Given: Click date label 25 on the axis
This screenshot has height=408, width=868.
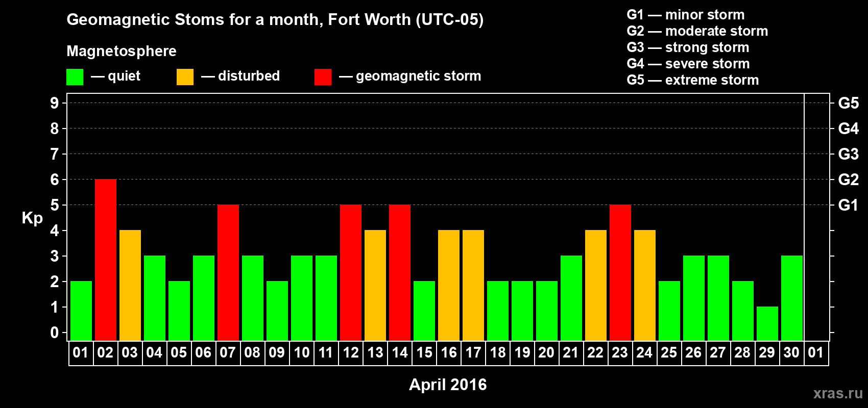Looking at the screenshot, I should point(669,353).
